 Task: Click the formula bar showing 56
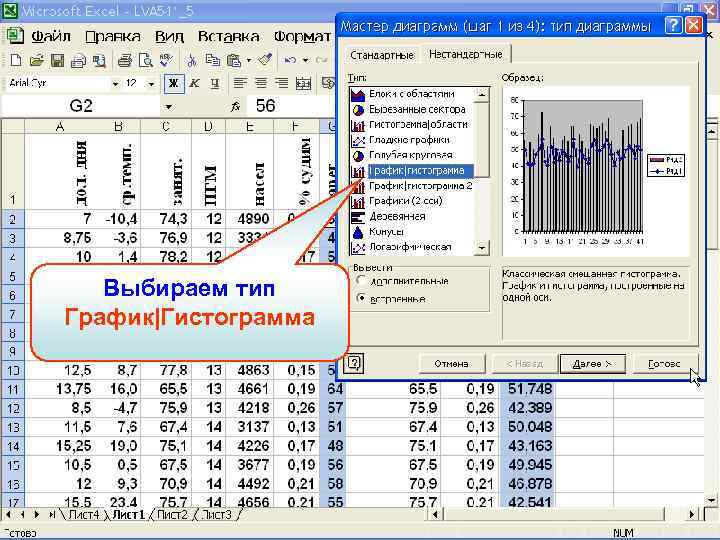pyautogui.click(x=290, y=107)
